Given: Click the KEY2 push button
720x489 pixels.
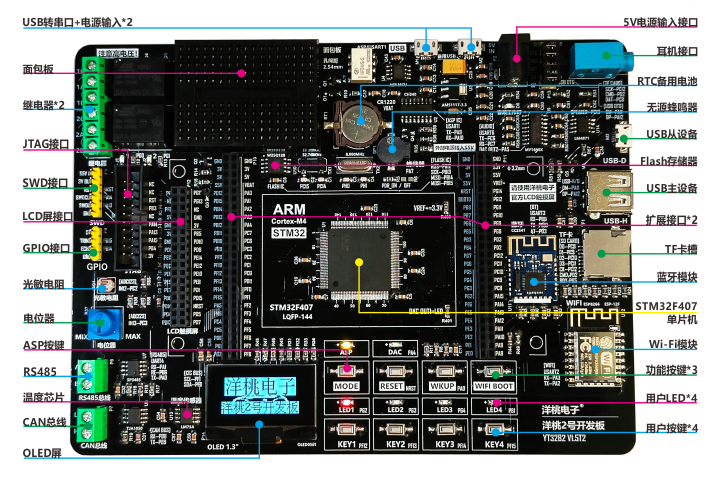Looking at the screenshot, I should (x=395, y=430).
